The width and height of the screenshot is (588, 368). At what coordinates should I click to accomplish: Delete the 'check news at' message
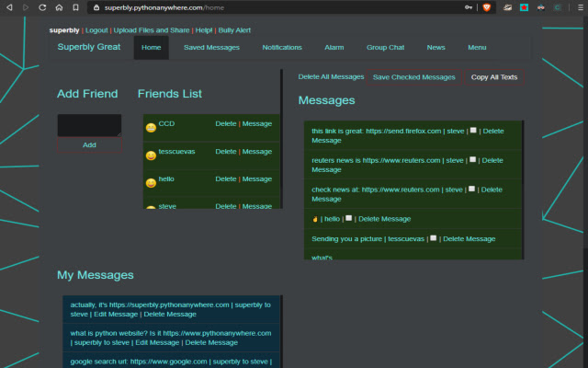(492, 190)
